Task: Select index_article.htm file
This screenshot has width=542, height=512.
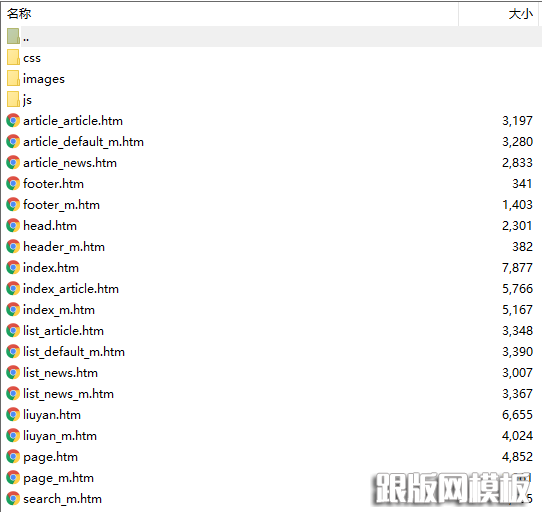Action: (x=71, y=289)
